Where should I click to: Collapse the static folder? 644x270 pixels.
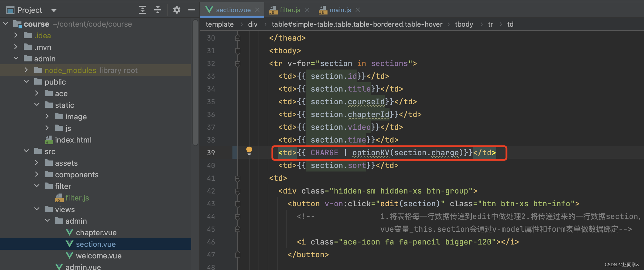[37, 105]
